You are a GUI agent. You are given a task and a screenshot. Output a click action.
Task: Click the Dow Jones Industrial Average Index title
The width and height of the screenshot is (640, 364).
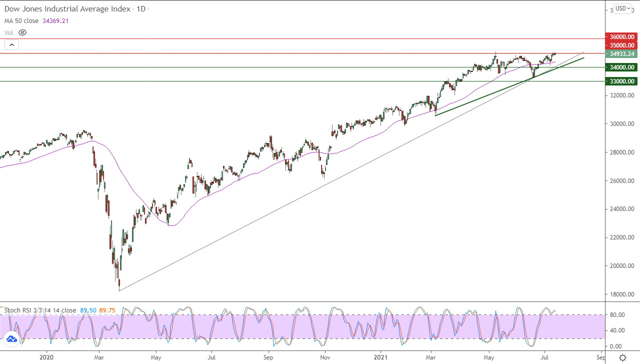(x=68, y=9)
